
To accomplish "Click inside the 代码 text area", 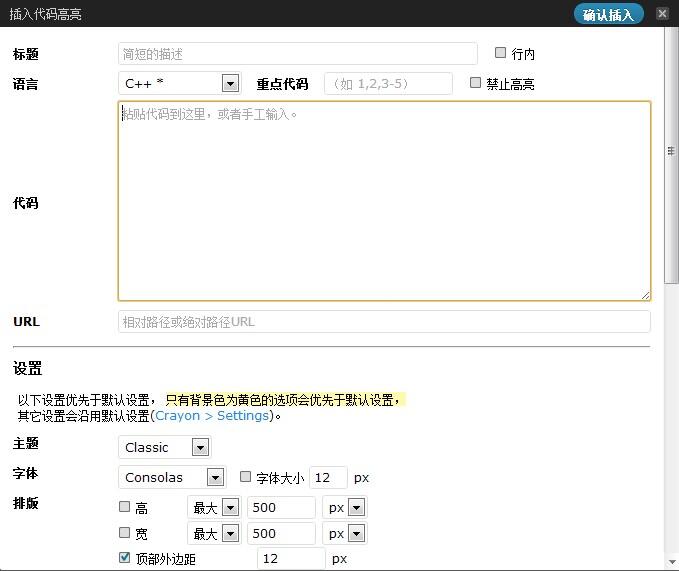I will pyautogui.click(x=384, y=201).
